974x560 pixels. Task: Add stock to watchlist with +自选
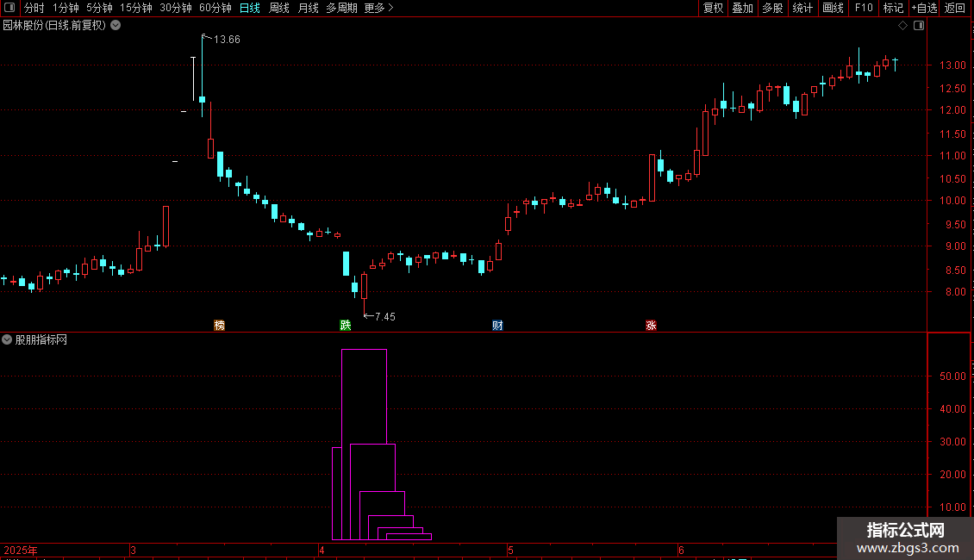coord(924,8)
